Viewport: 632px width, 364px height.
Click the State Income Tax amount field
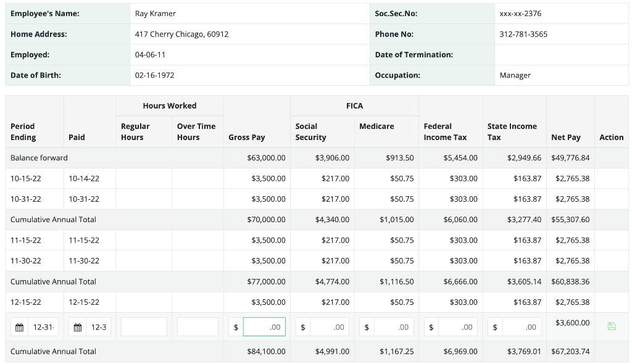coord(522,327)
